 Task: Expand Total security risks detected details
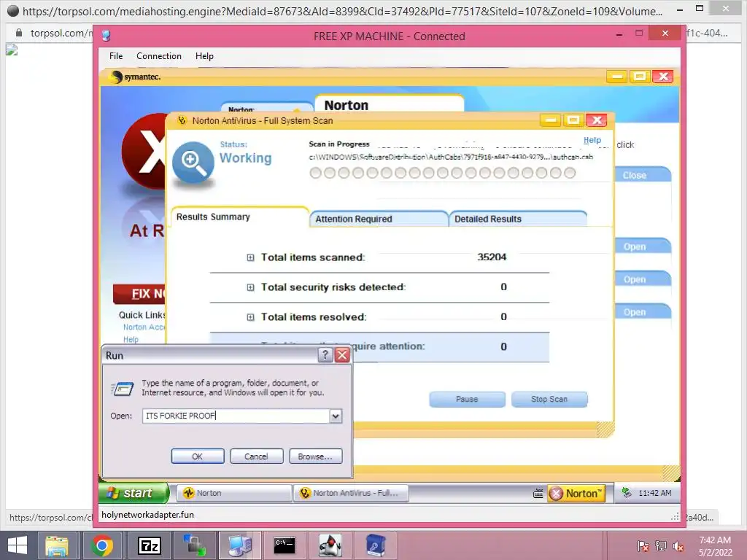coord(251,287)
